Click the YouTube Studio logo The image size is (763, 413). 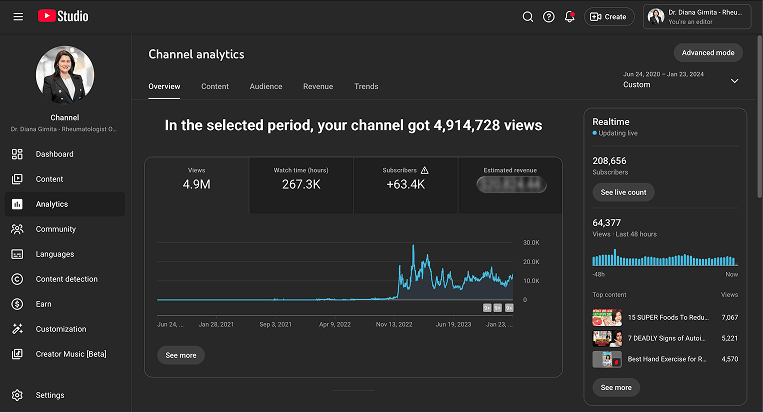(63, 16)
